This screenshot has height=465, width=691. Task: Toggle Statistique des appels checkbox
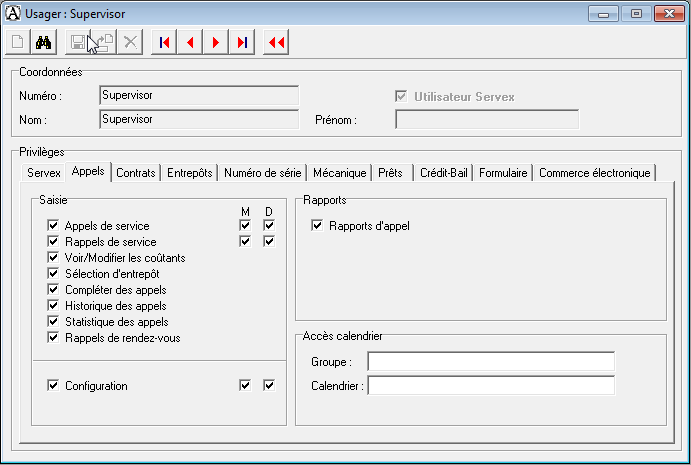53,321
